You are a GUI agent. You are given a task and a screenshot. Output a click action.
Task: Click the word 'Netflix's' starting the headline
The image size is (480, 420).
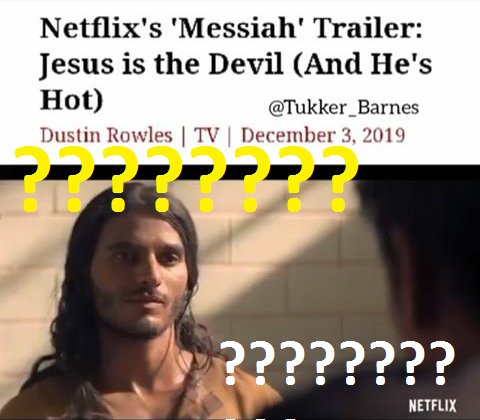tap(101, 28)
